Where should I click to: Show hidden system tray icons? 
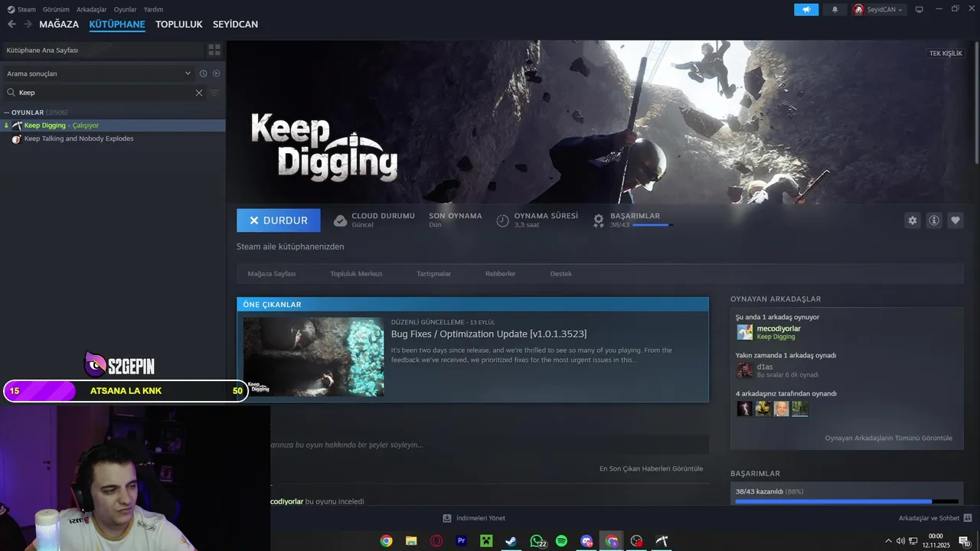click(x=888, y=541)
